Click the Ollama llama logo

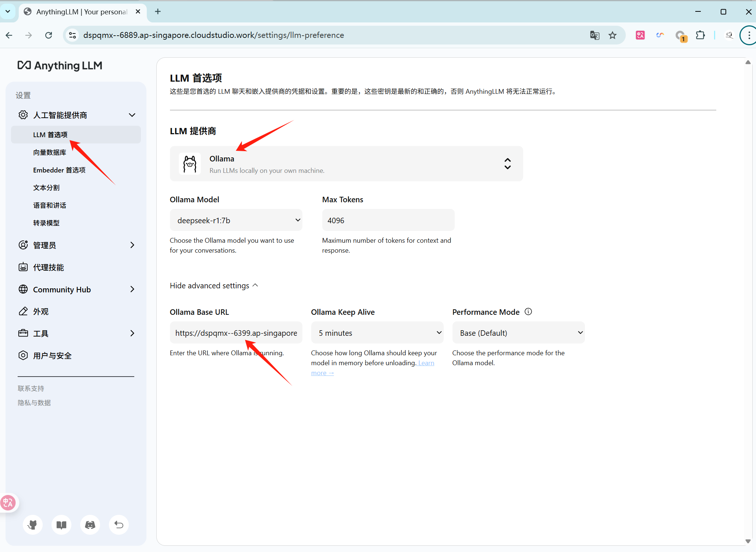coord(190,164)
